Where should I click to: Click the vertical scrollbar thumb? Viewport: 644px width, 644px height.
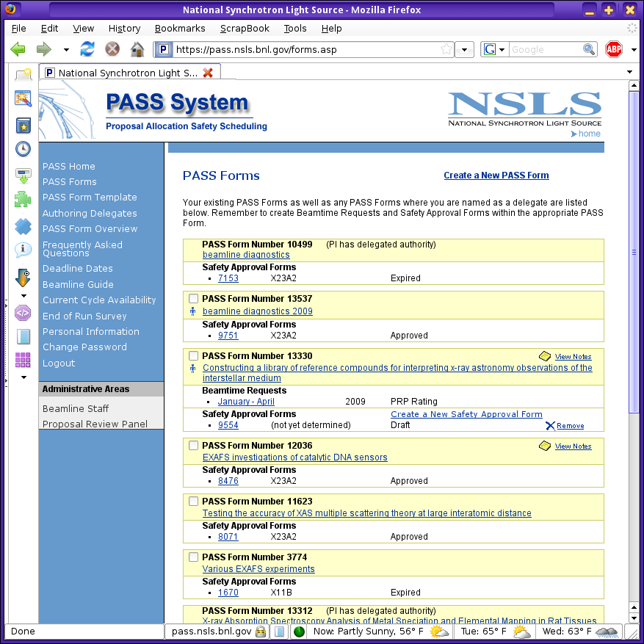[634, 252]
